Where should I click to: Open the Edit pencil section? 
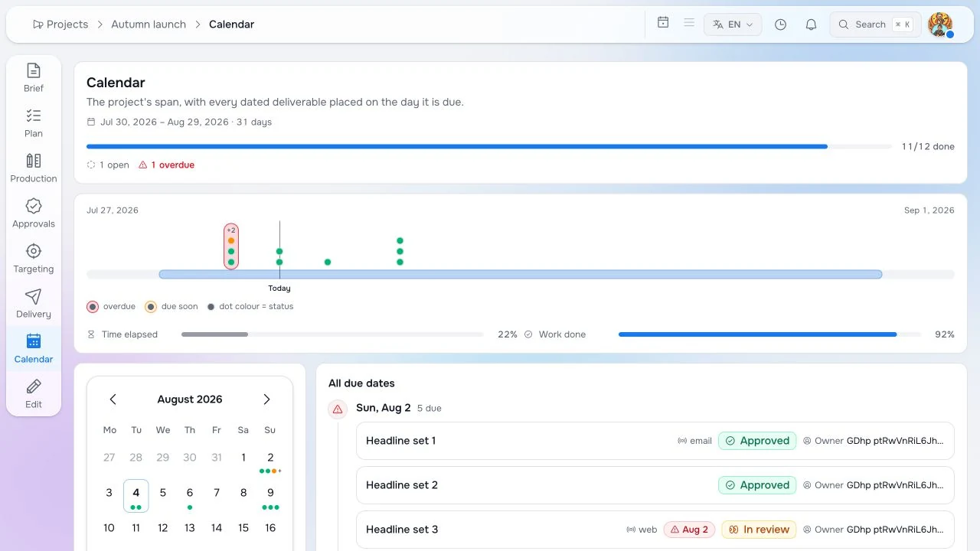pyautogui.click(x=34, y=393)
